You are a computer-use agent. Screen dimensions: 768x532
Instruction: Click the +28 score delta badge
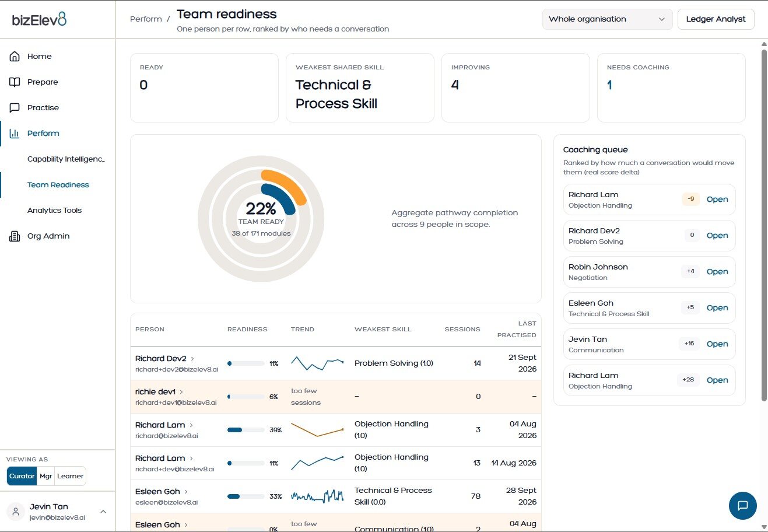[688, 380]
